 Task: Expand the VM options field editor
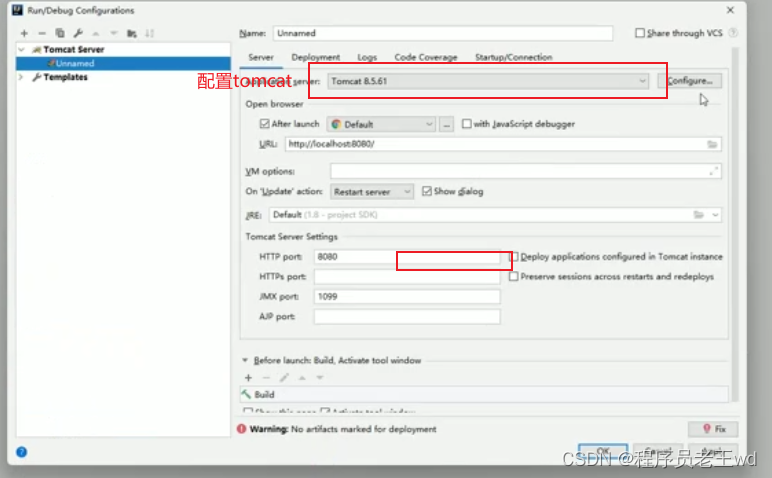713,171
